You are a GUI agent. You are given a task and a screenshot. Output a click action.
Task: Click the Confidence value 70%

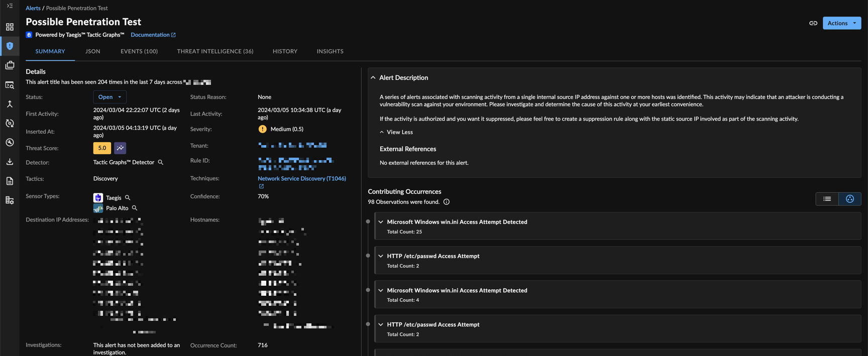[263, 196]
